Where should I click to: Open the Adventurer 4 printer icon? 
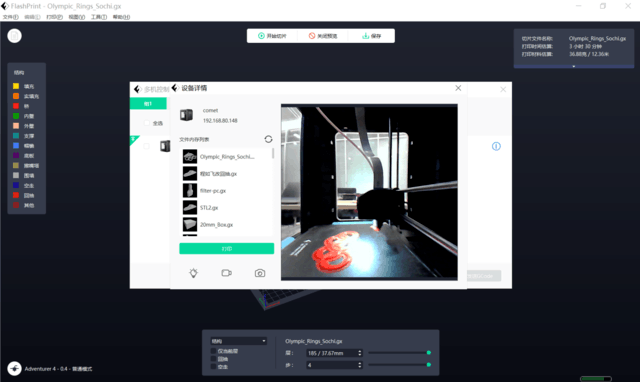pyautogui.click(x=14, y=369)
